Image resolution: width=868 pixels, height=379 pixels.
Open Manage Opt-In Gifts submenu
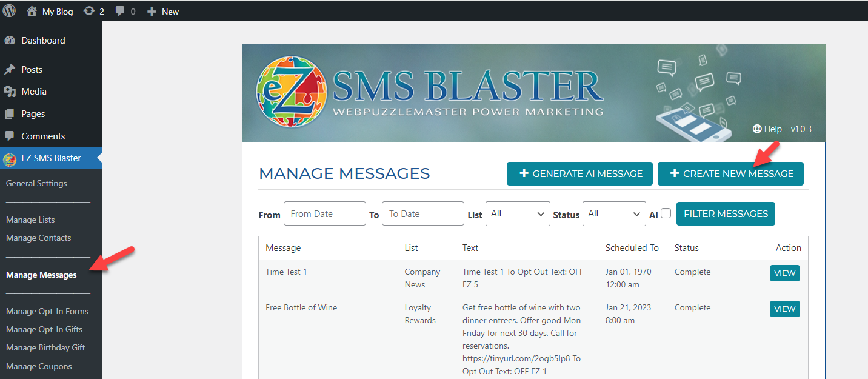tap(44, 329)
